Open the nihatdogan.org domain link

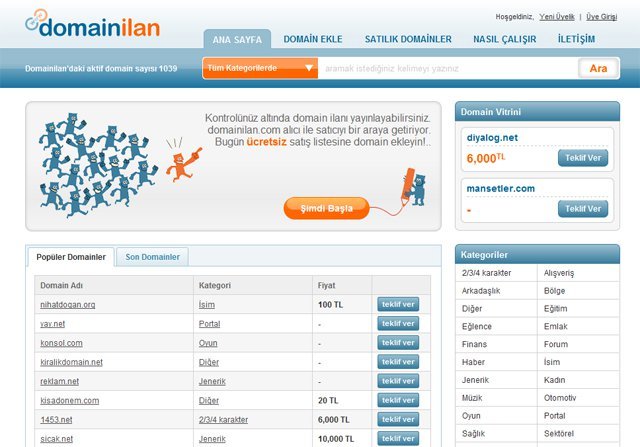(x=68, y=305)
